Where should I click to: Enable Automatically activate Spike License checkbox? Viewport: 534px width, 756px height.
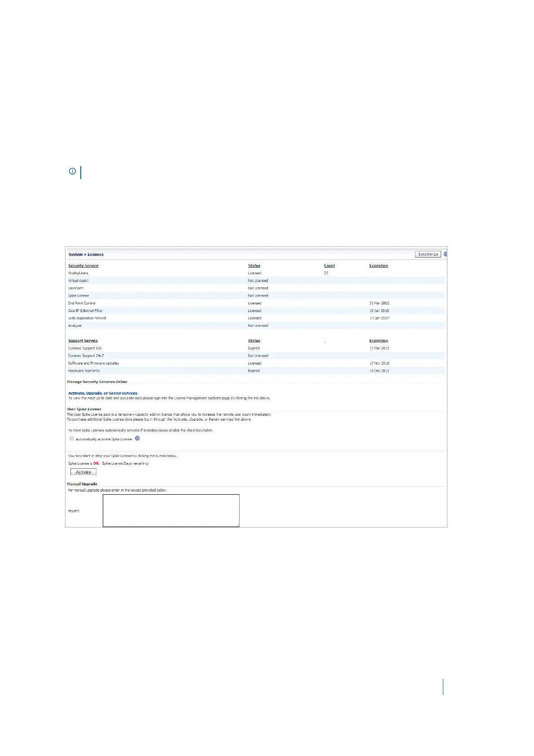[x=71, y=439]
